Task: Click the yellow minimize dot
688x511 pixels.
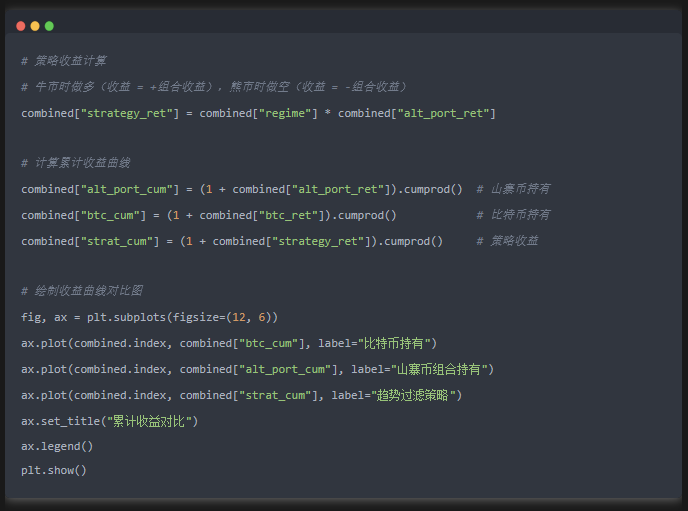Action: click(35, 26)
